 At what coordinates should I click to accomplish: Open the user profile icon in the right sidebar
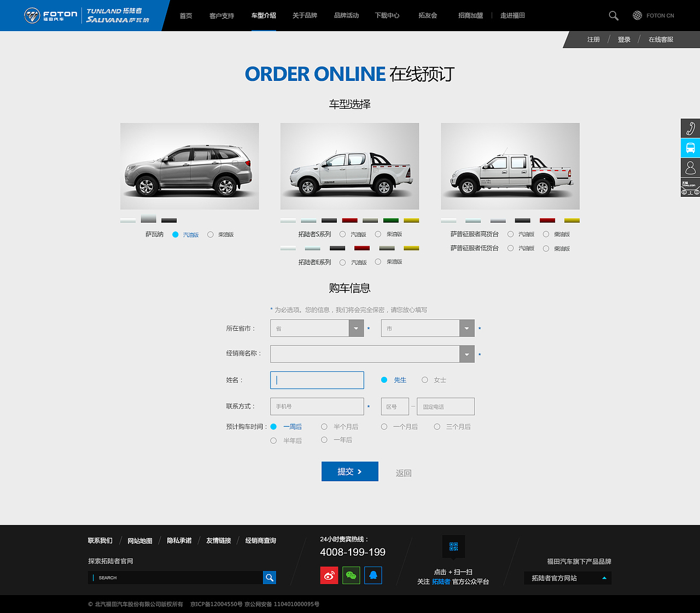click(690, 167)
